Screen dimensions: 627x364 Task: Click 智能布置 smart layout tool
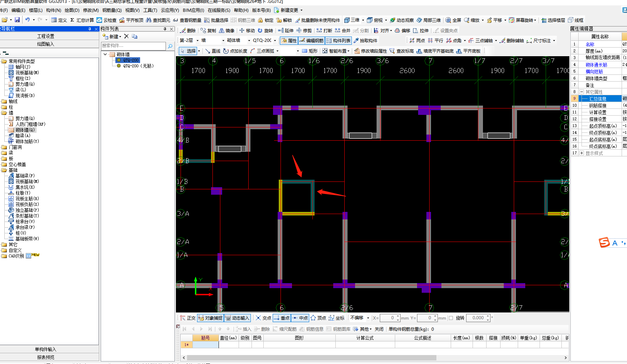pyautogui.click(x=336, y=51)
